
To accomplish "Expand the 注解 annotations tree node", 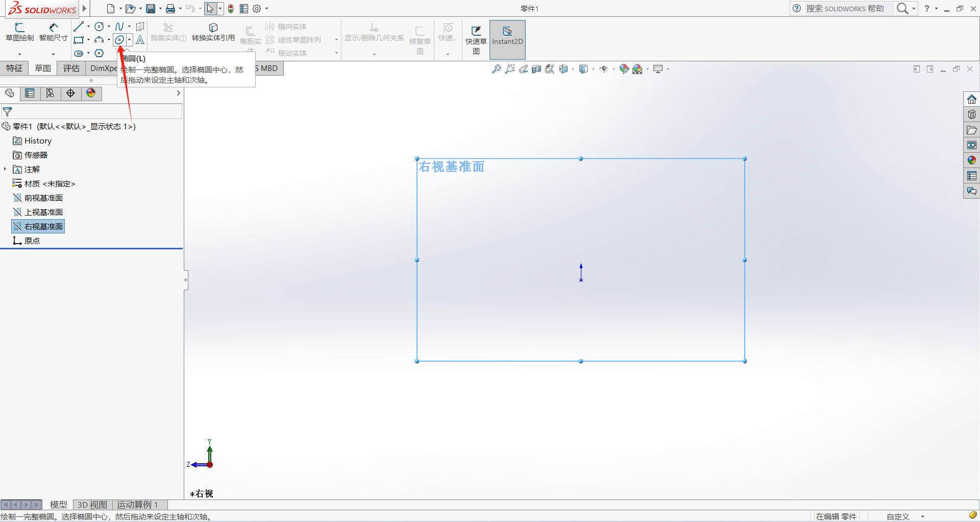I will (x=5, y=169).
